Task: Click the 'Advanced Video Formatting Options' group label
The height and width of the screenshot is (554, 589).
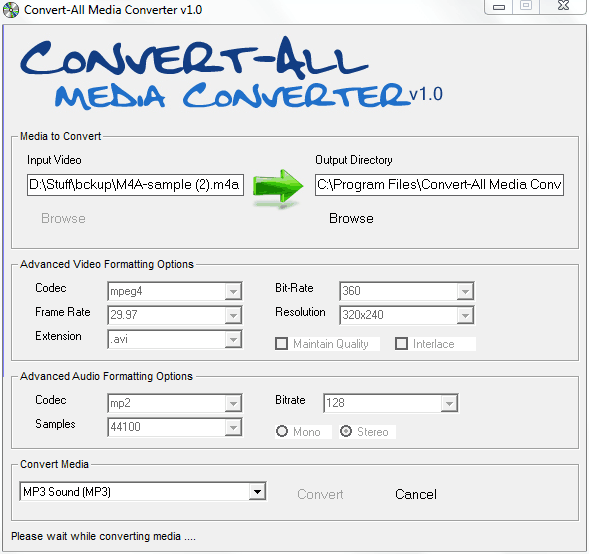Action: pos(107,264)
